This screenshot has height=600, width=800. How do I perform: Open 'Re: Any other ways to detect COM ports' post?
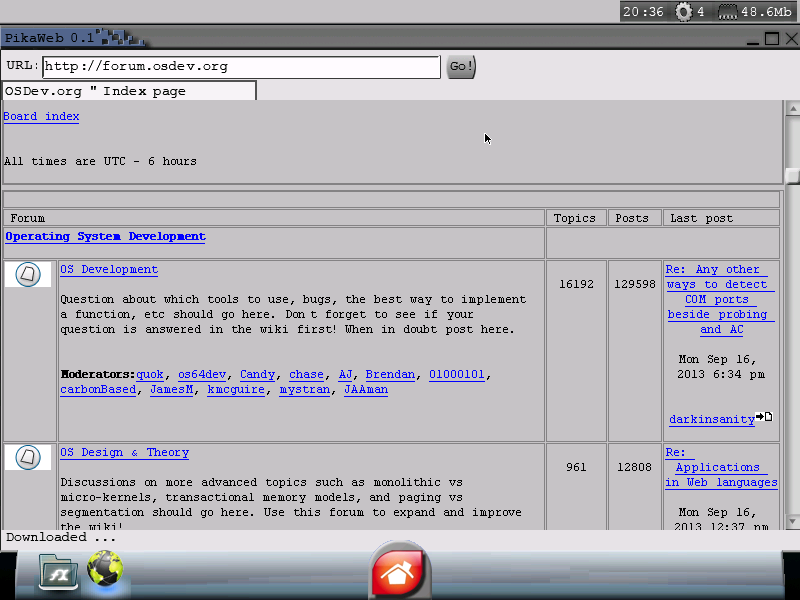720,299
